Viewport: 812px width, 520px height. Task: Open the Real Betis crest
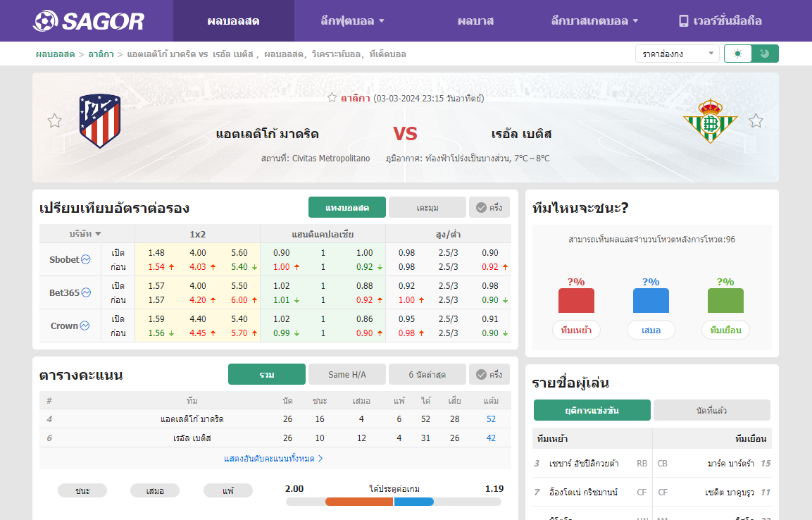click(711, 121)
